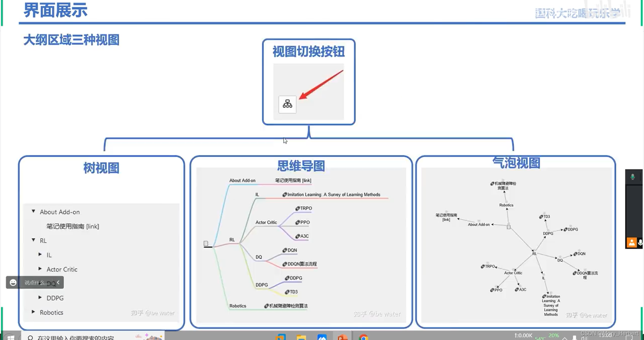Screen dimensions: 644x340
Task: Click the A3C link icon in mind map
Action: 297,236
